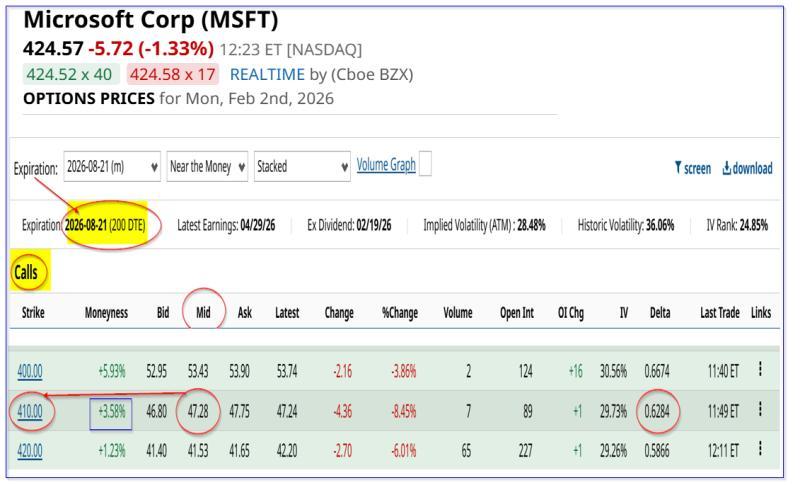Open links menu for the 410.00 strike row
The width and height of the screenshot is (800, 485).
coord(760,410)
